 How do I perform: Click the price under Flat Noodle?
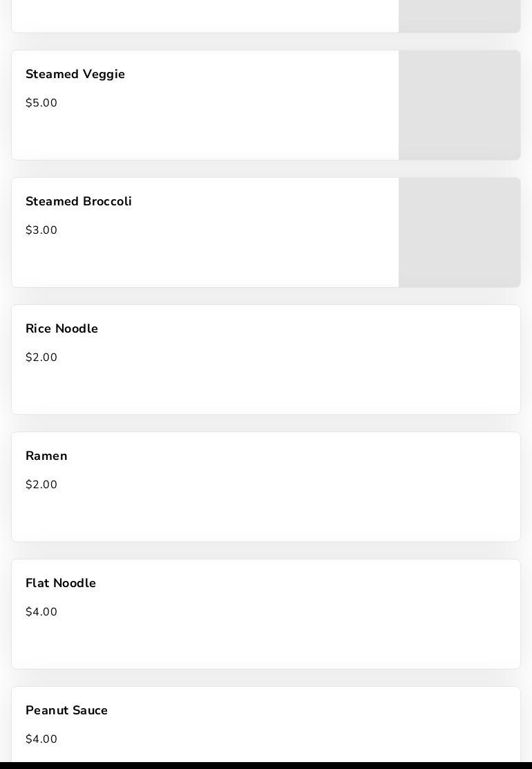click(41, 612)
